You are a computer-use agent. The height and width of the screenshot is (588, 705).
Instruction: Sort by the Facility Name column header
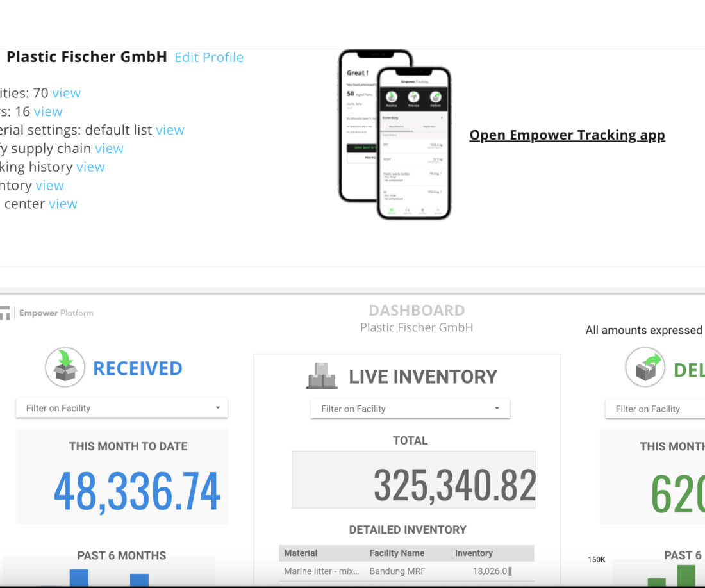point(397,553)
